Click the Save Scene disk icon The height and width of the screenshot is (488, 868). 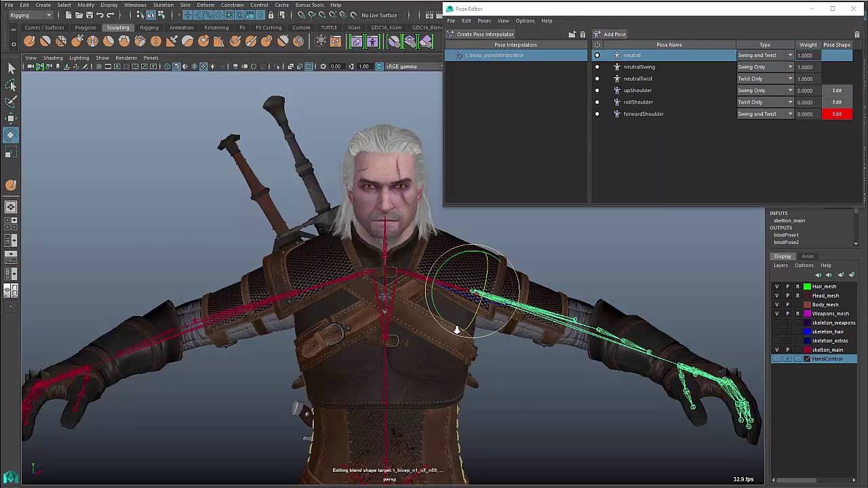pos(89,15)
